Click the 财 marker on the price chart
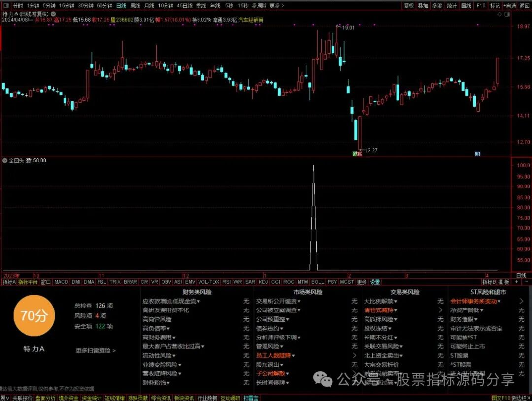The width and height of the screenshot is (532, 401). click(478, 154)
